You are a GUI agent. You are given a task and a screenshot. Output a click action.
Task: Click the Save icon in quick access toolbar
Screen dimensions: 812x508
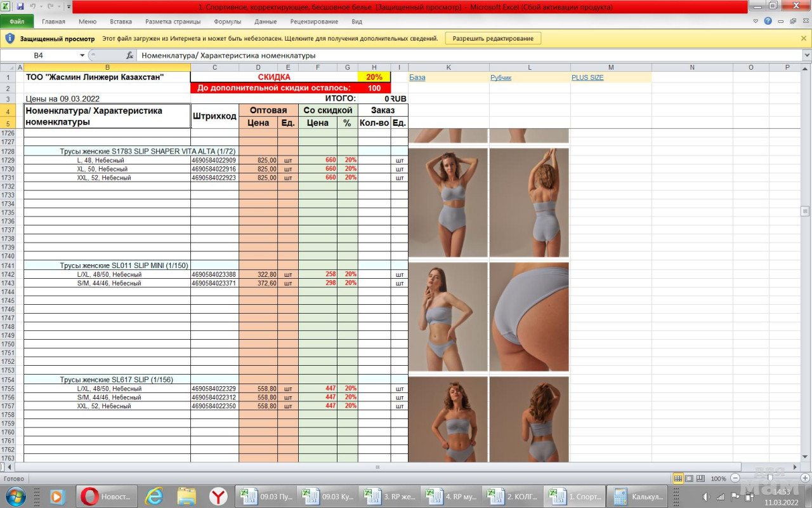coord(20,6)
